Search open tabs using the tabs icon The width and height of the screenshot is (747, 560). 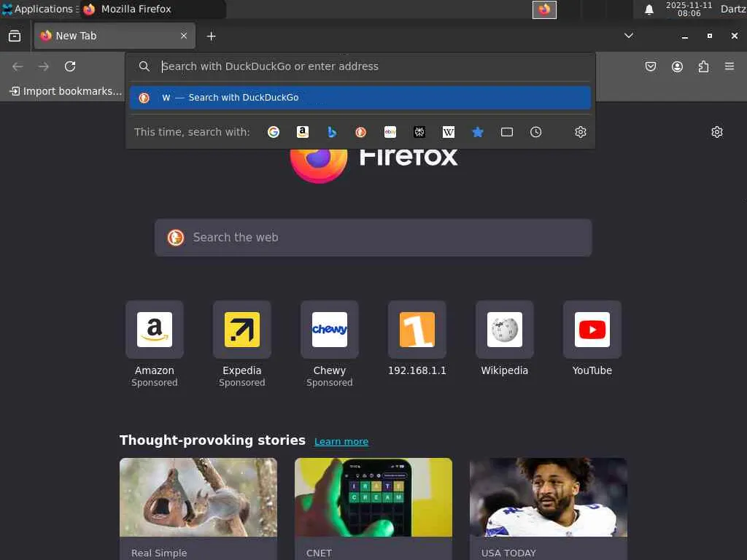point(507,132)
